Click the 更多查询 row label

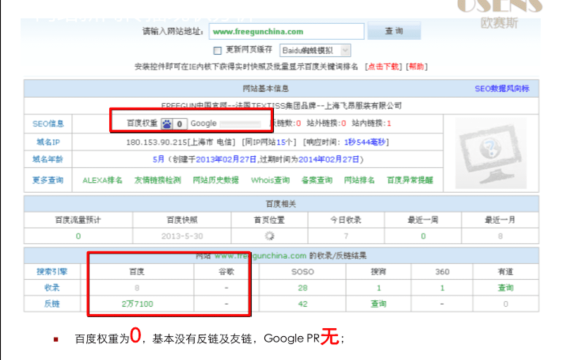click(x=48, y=180)
